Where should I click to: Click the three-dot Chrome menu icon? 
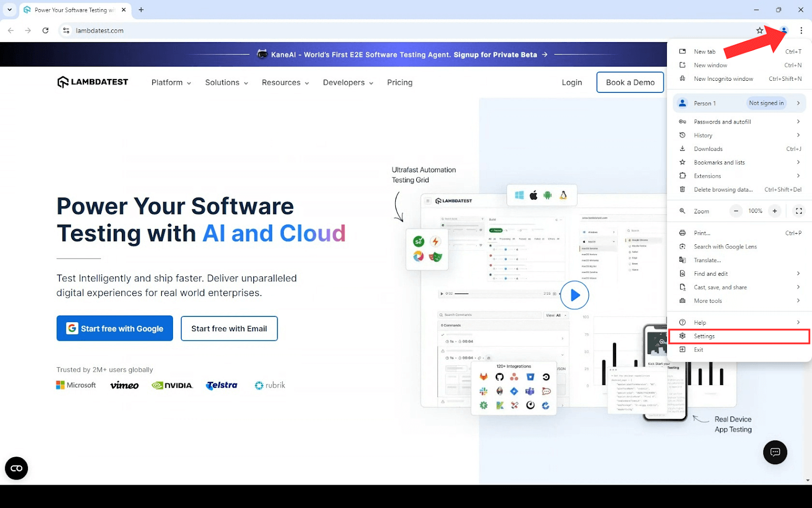(x=801, y=30)
